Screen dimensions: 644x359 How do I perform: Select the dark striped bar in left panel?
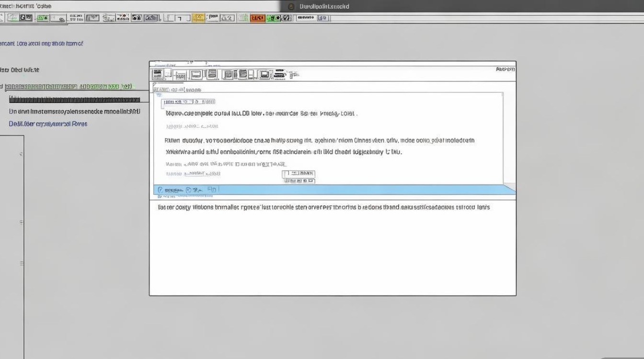pyautogui.click(x=75, y=100)
